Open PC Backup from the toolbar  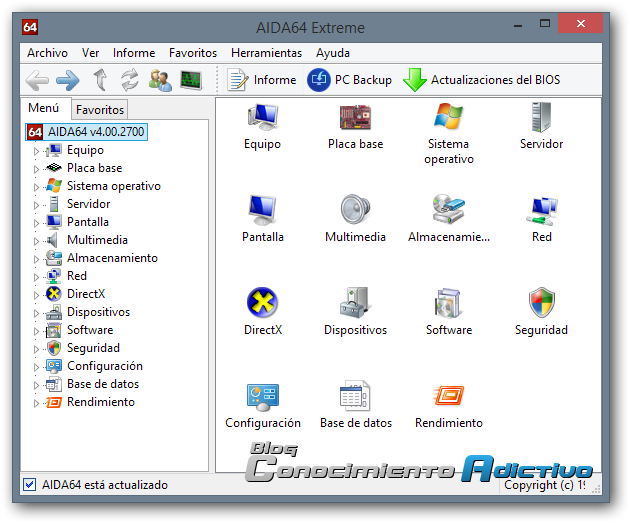350,80
